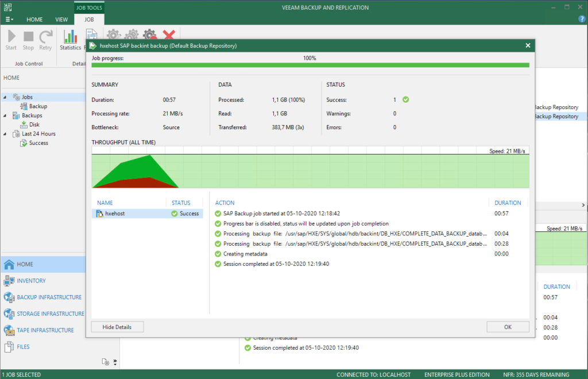Select the Backups node icon in the tree
588x379 pixels.
pos(16,115)
